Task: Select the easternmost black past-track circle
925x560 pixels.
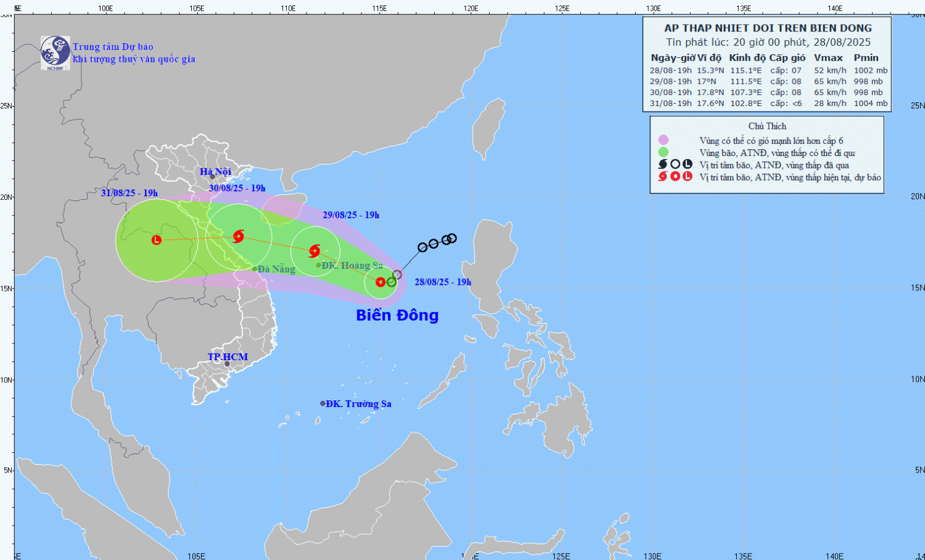Action: point(452,238)
